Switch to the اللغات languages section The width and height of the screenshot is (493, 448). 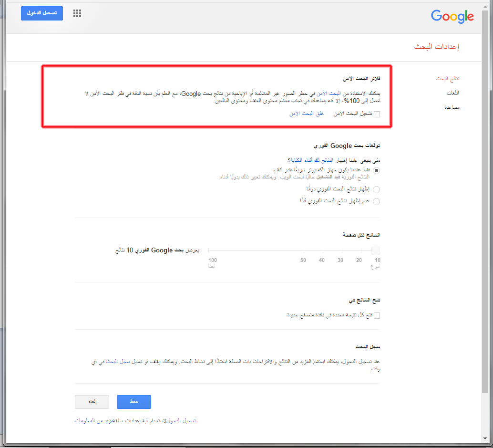[452, 93]
